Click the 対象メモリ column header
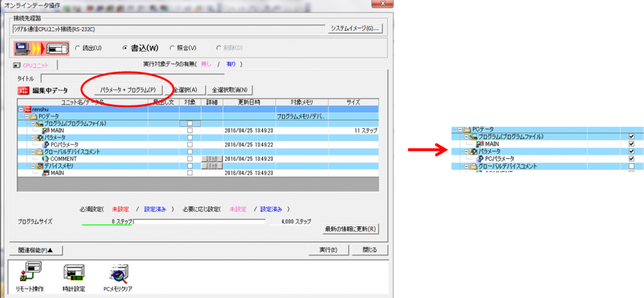Image resolution: width=644 pixels, height=298 pixels. pyautogui.click(x=302, y=102)
